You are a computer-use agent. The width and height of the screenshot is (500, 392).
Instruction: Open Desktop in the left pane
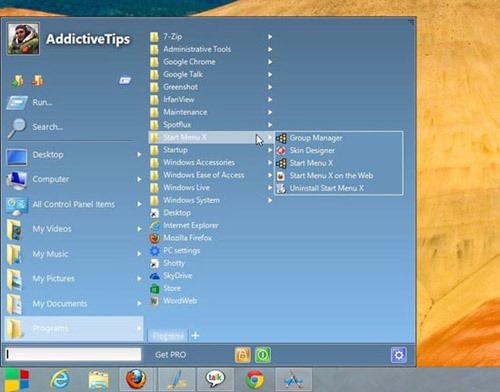coord(74,155)
